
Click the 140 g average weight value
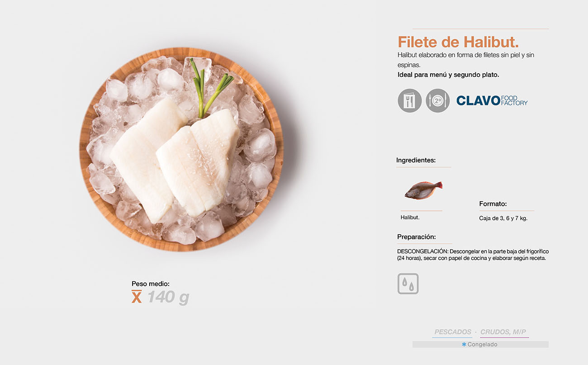pos(168,297)
